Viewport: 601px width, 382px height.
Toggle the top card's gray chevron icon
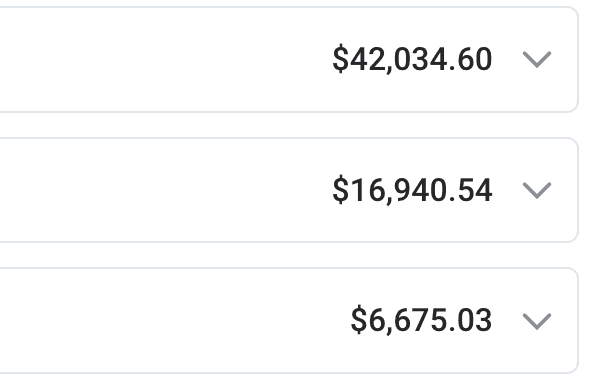coord(537,59)
